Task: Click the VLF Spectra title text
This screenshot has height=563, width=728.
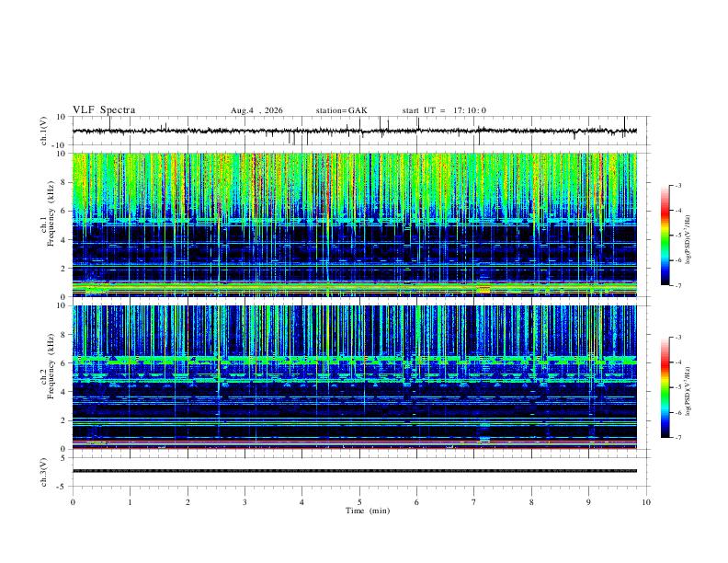Action: coord(104,110)
